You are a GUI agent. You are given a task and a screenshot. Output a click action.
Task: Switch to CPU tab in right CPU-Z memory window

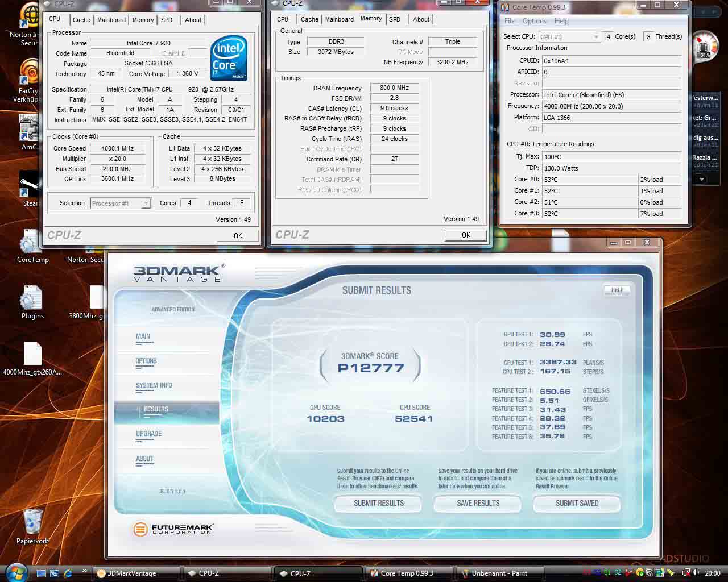[283, 19]
